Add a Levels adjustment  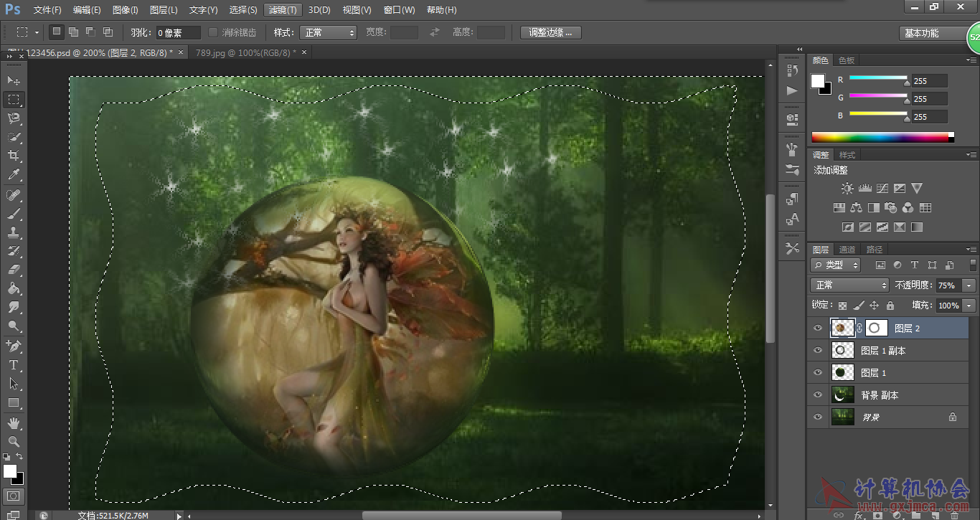coord(864,189)
